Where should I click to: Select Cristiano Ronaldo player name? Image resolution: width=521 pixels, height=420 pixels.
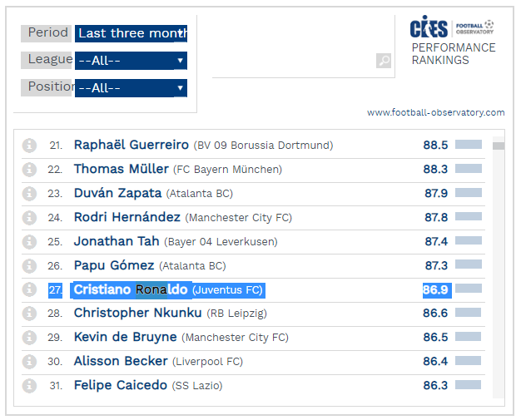coord(131,290)
